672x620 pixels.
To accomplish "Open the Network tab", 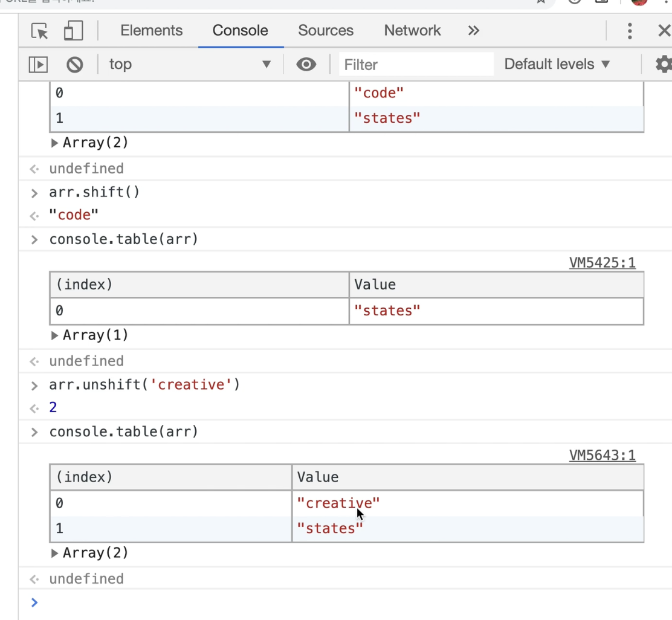I will [x=412, y=30].
